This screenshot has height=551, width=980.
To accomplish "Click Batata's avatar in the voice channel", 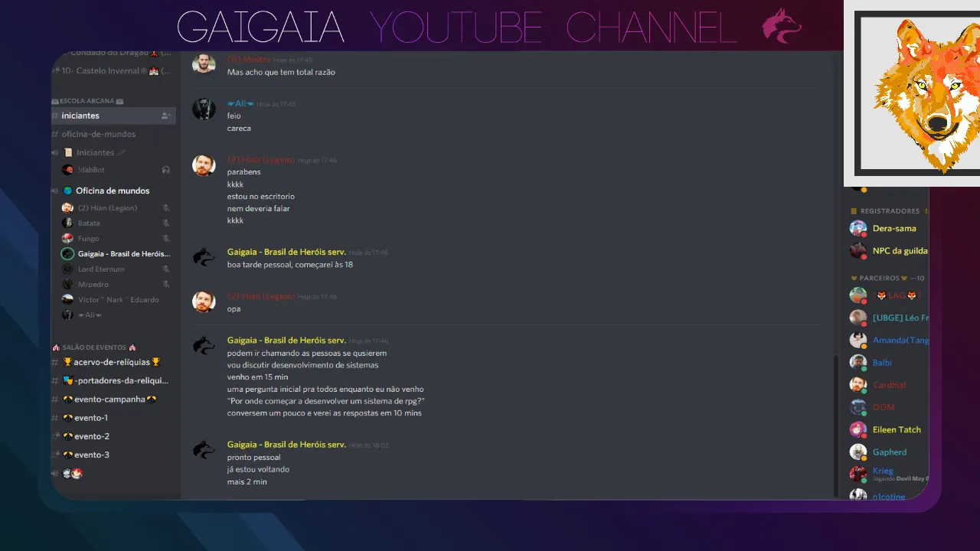I will coord(67,223).
